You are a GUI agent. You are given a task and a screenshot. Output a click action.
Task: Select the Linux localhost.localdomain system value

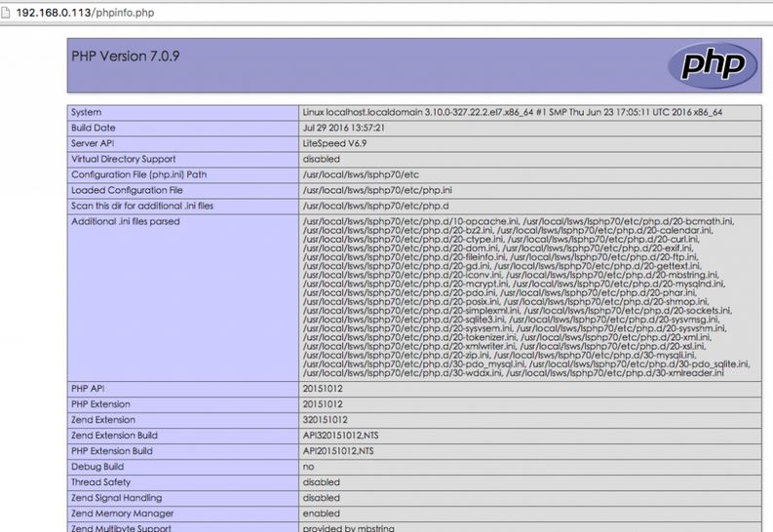512,112
